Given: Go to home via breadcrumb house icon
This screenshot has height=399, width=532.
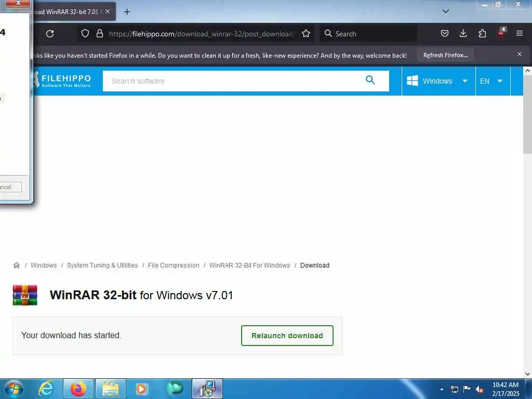Looking at the screenshot, I should tap(16, 265).
